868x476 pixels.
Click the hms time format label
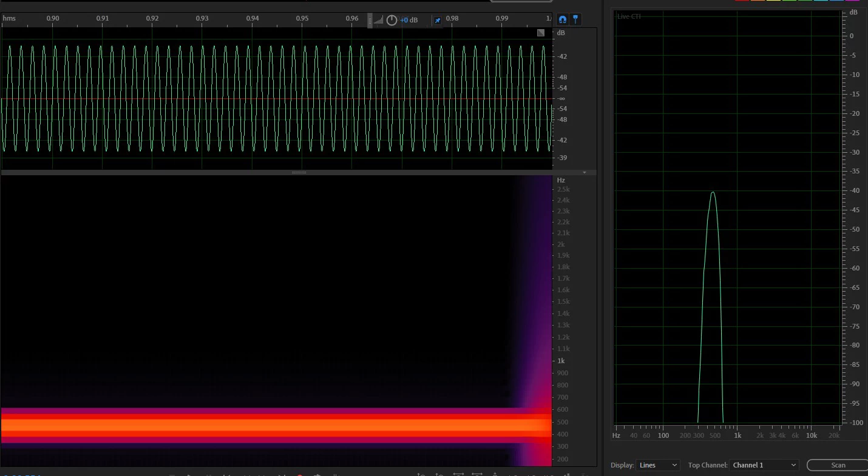coord(9,18)
